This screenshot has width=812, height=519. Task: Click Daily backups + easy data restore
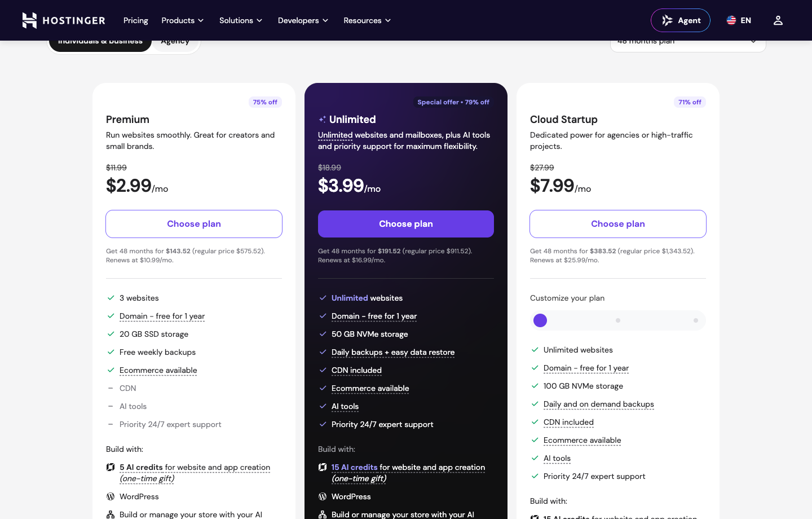pyautogui.click(x=393, y=352)
